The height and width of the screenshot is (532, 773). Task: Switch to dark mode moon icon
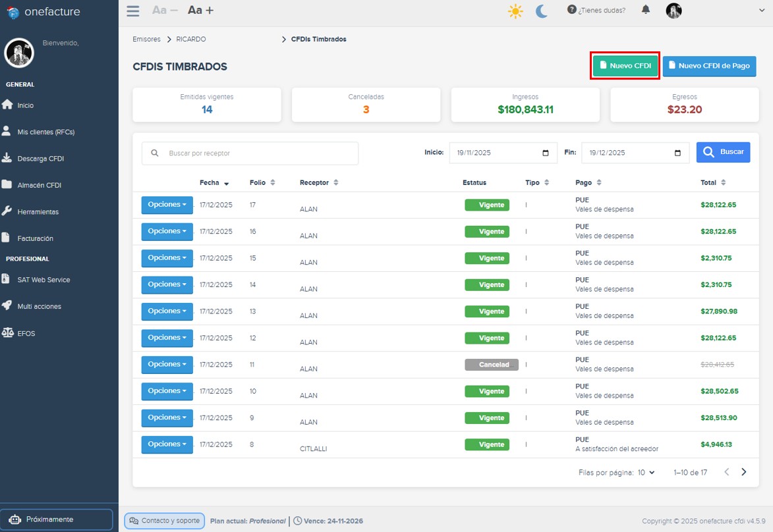pyautogui.click(x=542, y=11)
